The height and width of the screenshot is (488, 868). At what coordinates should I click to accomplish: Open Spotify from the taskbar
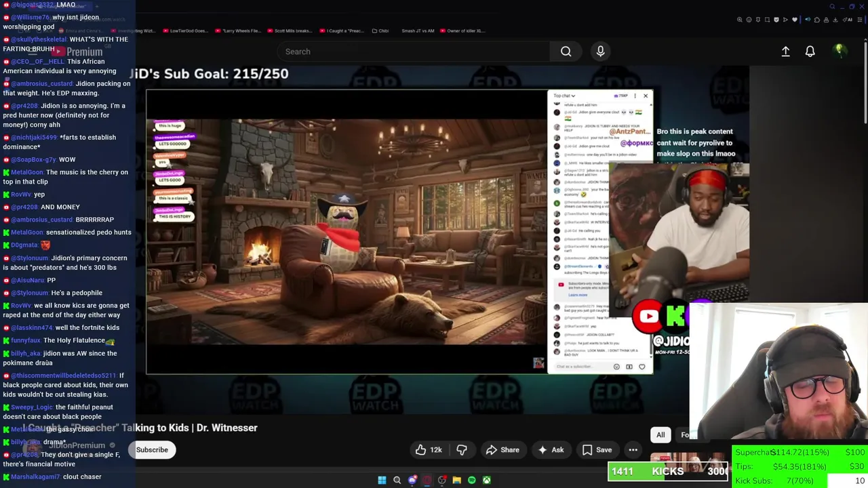point(472,480)
